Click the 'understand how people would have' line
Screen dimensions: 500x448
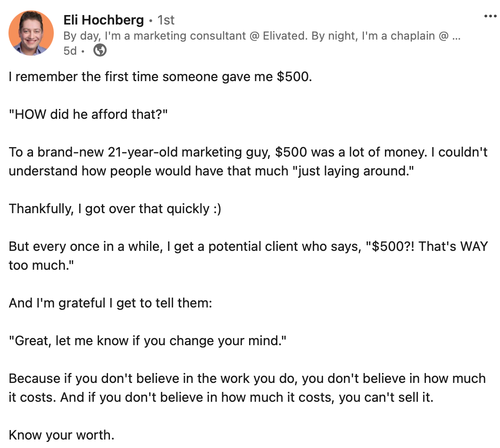[x=211, y=171]
